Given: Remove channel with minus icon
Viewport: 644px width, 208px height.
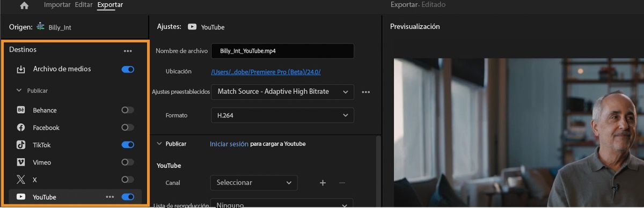Looking at the screenshot, I should coord(342,182).
